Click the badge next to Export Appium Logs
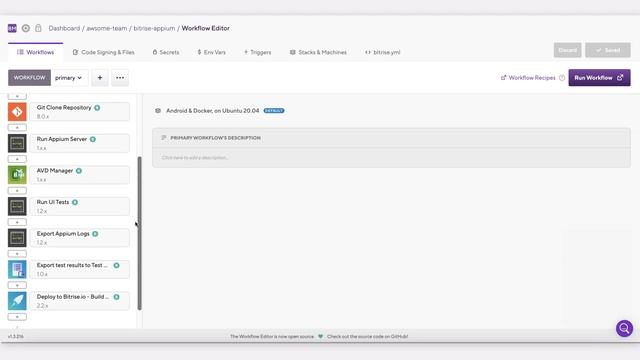 coord(95,234)
